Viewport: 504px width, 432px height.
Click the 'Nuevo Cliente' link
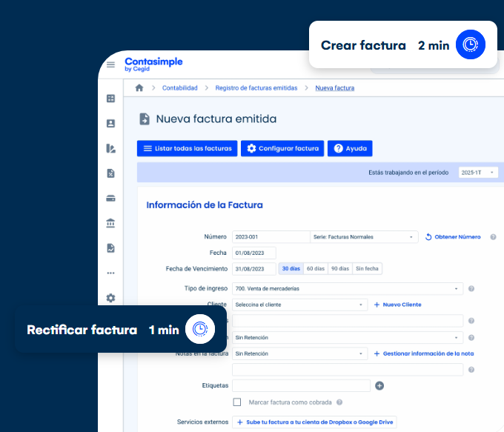[x=398, y=305]
